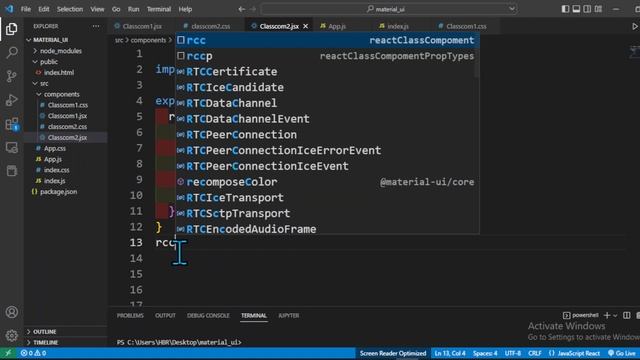Open Source Control view
This screenshot has width=640, height=360.
[x=11, y=76]
